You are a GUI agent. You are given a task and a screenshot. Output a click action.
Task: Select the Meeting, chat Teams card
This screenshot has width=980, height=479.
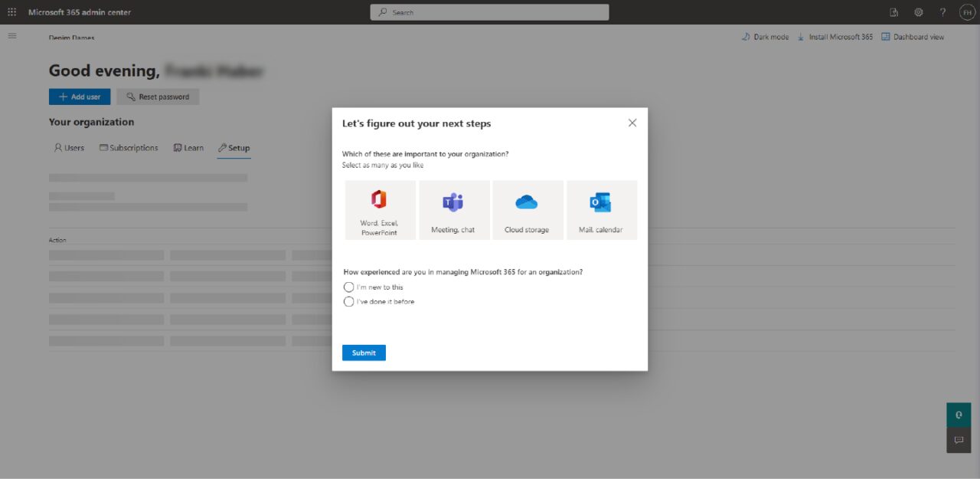pyautogui.click(x=454, y=208)
